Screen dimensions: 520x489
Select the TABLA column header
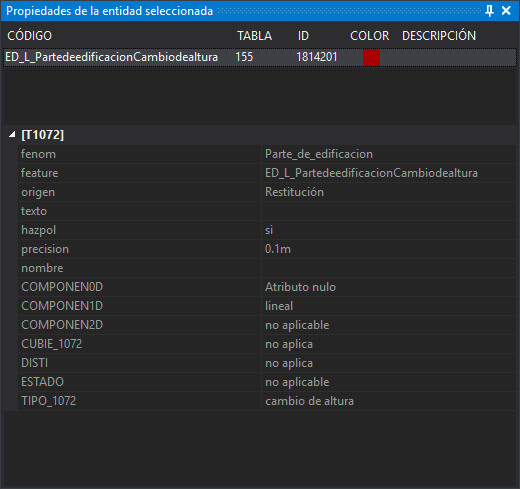(x=254, y=36)
